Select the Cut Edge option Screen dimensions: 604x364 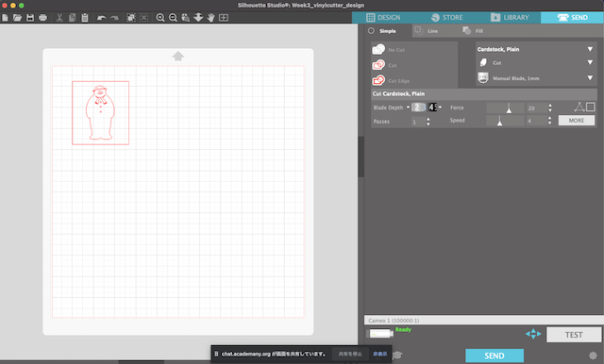click(391, 80)
